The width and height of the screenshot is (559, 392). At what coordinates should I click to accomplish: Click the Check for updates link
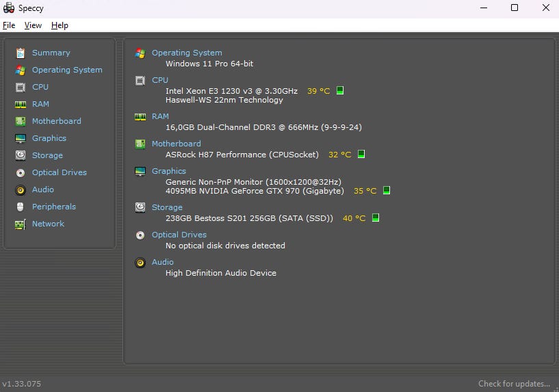pyautogui.click(x=514, y=384)
